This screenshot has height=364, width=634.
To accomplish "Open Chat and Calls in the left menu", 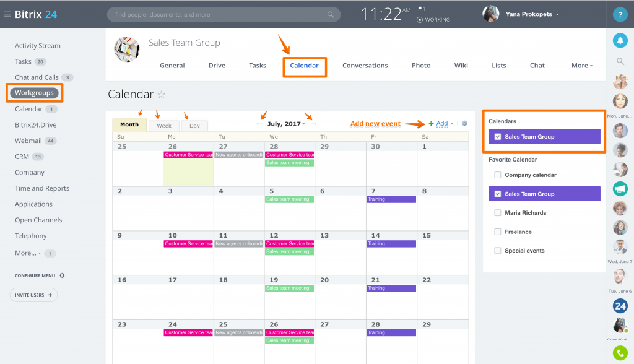I will pyautogui.click(x=37, y=77).
